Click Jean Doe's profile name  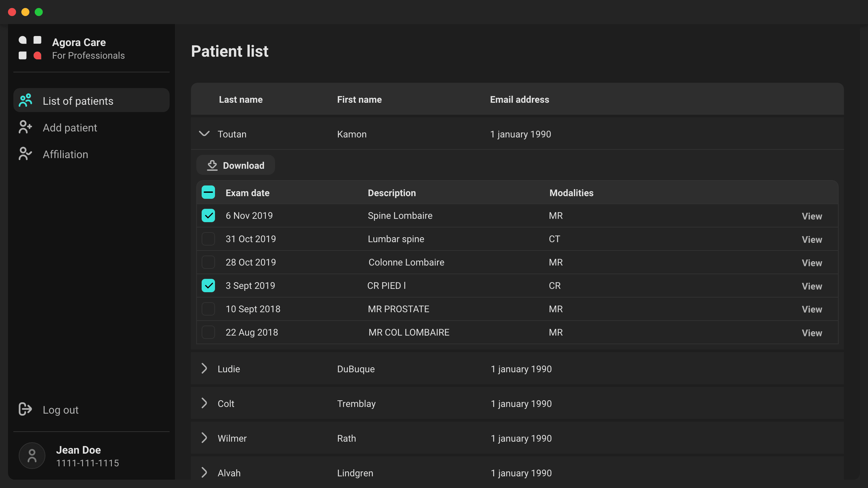tap(78, 450)
